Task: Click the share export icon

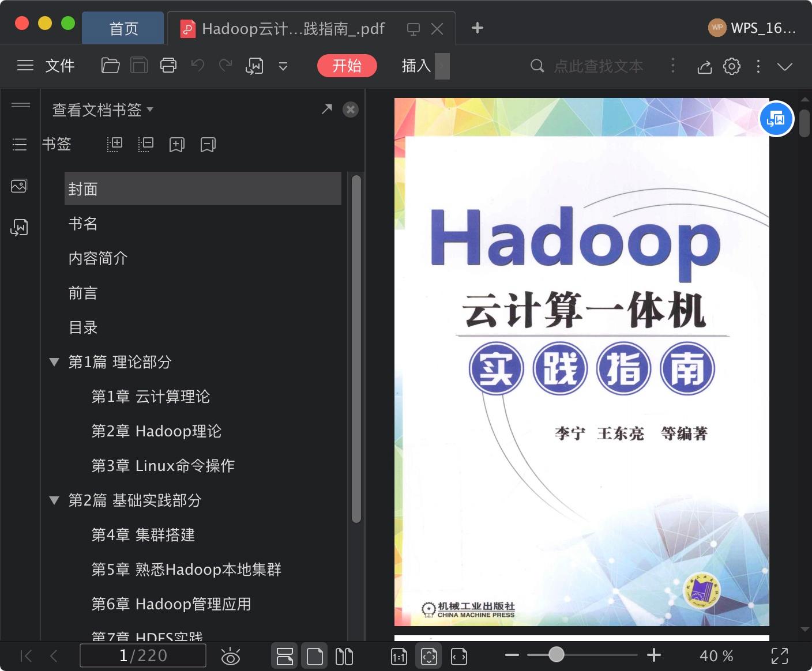Action: point(704,66)
